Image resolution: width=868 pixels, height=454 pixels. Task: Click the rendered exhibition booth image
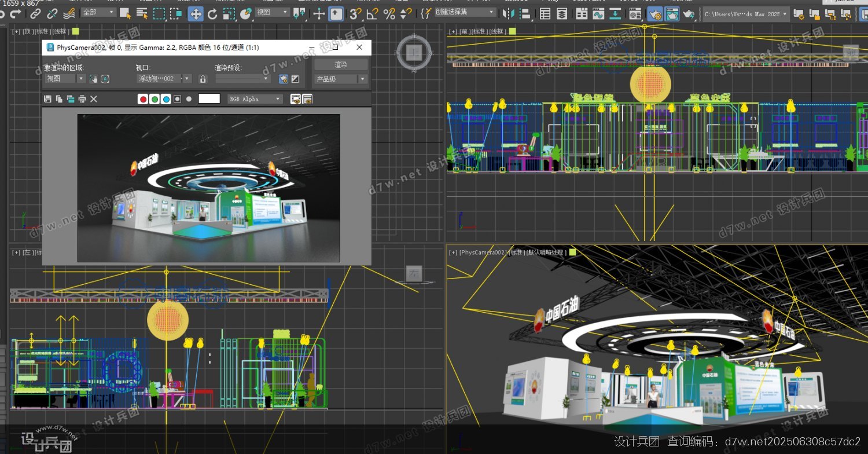pos(209,188)
